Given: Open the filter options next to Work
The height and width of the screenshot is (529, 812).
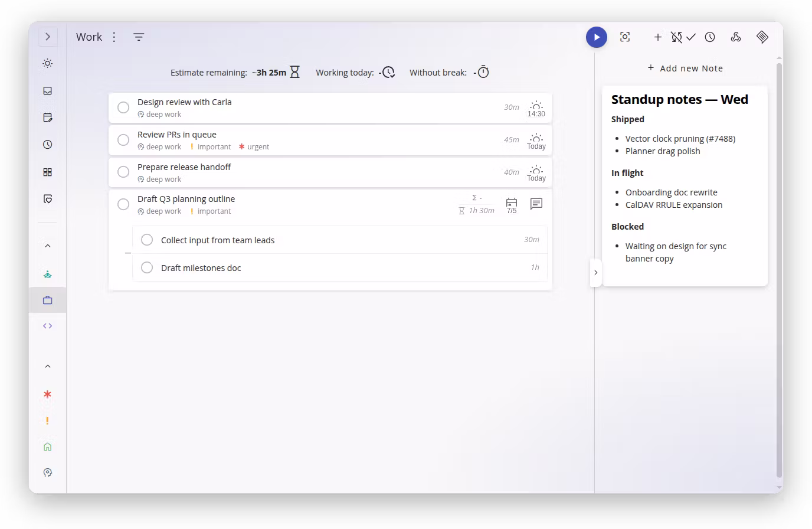Looking at the screenshot, I should pyautogui.click(x=139, y=37).
